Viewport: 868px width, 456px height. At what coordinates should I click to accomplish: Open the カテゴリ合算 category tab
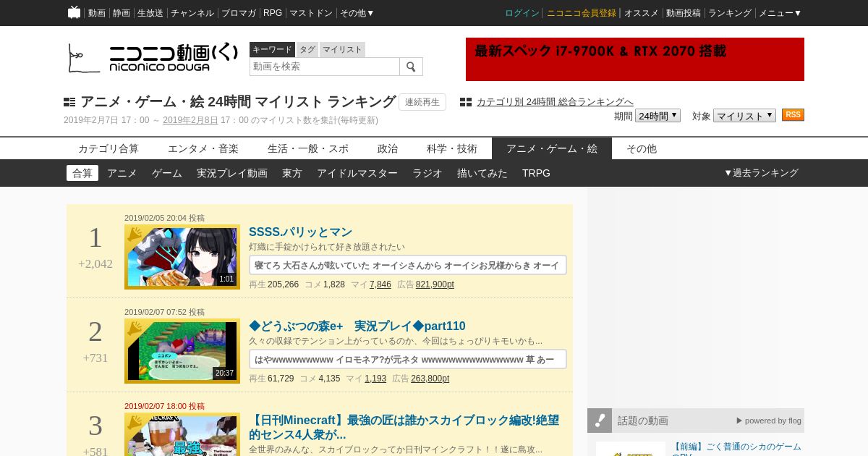click(109, 148)
